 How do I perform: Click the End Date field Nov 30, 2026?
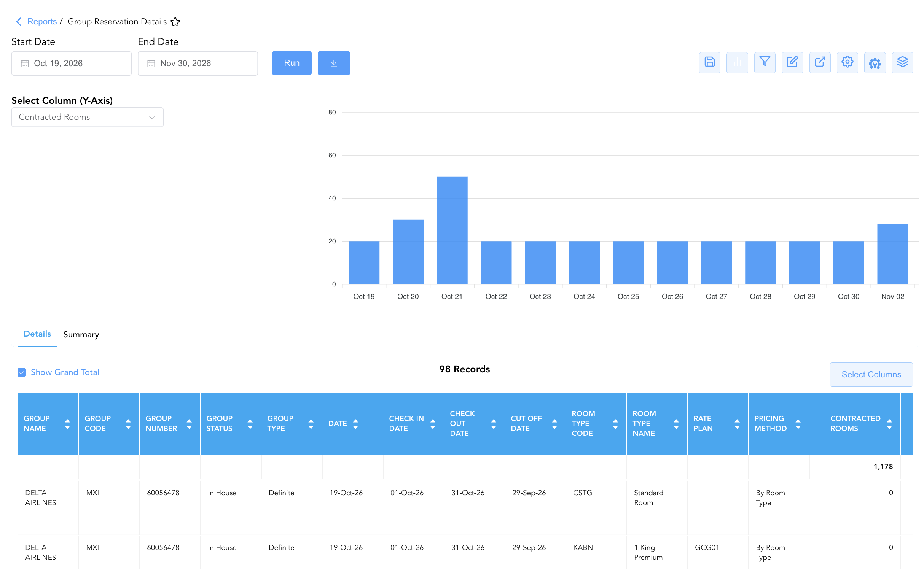pos(198,64)
